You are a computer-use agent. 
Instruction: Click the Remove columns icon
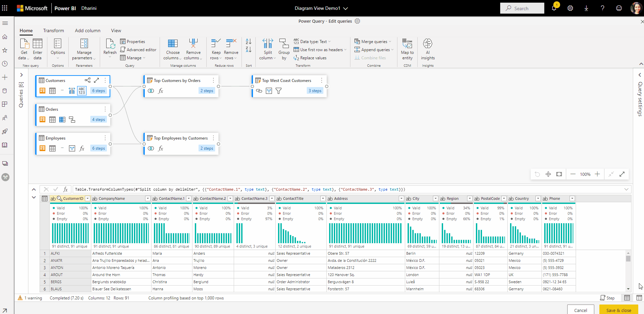click(193, 43)
